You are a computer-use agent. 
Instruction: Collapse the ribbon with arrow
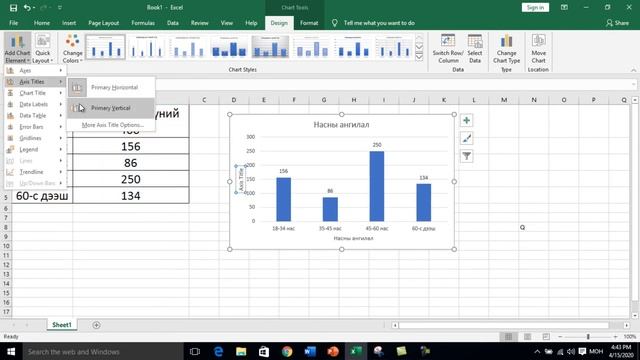click(633, 70)
